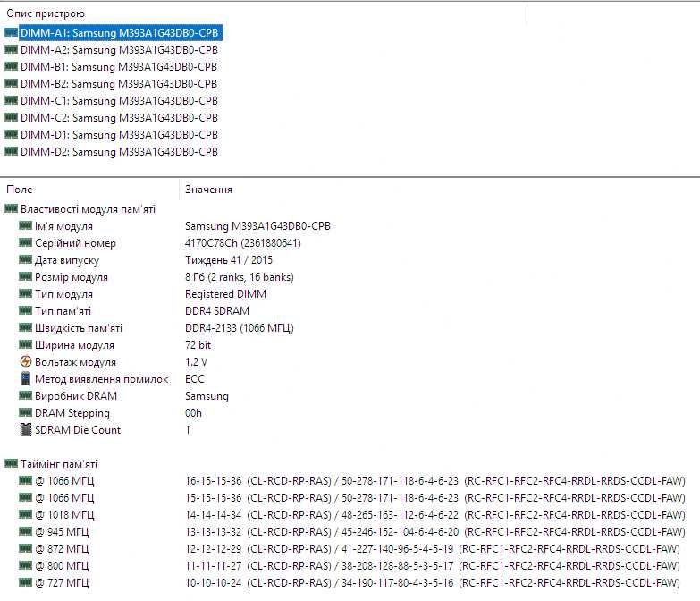The image size is (700, 601).
Task: Click the lightning voltage icon beside 'Вольтаж модуля'
Action: point(25,361)
